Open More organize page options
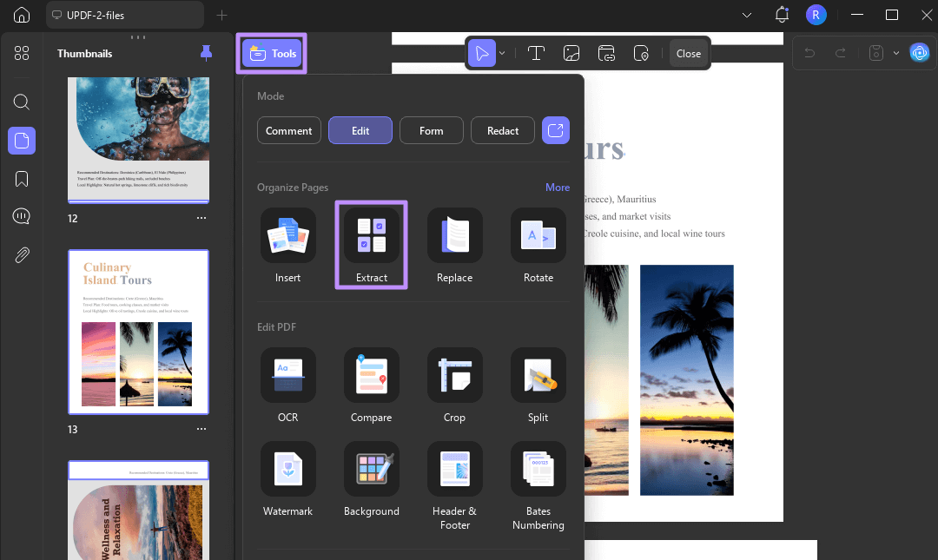Image resolution: width=938 pixels, height=560 pixels. (x=558, y=187)
